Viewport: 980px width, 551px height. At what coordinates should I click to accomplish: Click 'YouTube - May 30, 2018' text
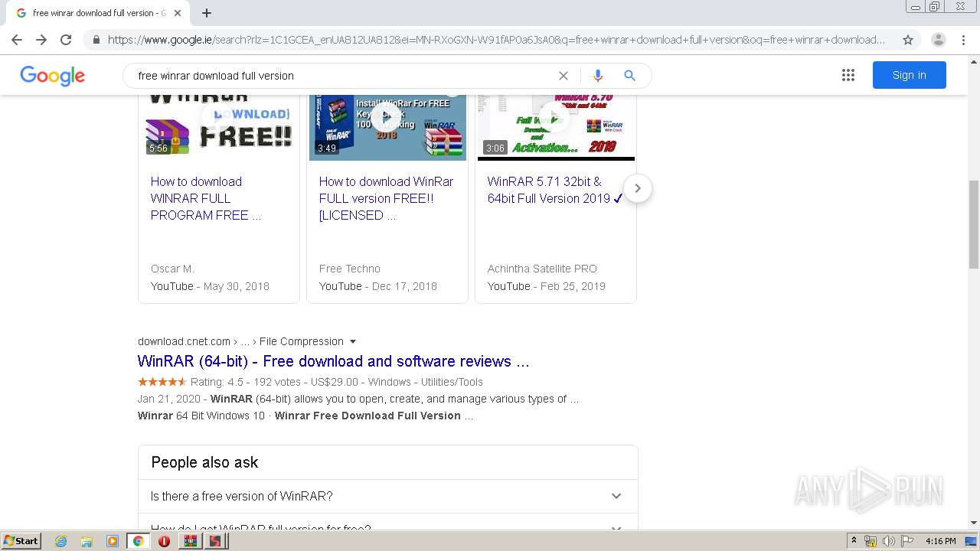(210, 286)
